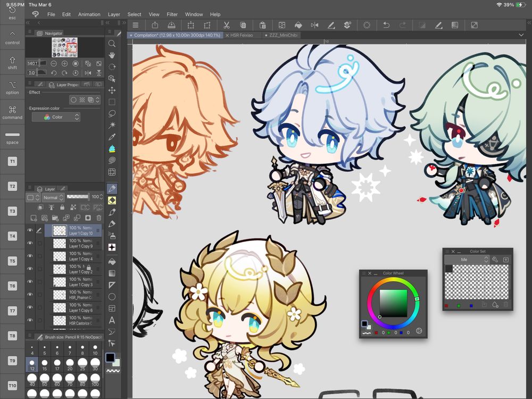Click Delete layer trash icon

pyautogui.click(x=99, y=218)
